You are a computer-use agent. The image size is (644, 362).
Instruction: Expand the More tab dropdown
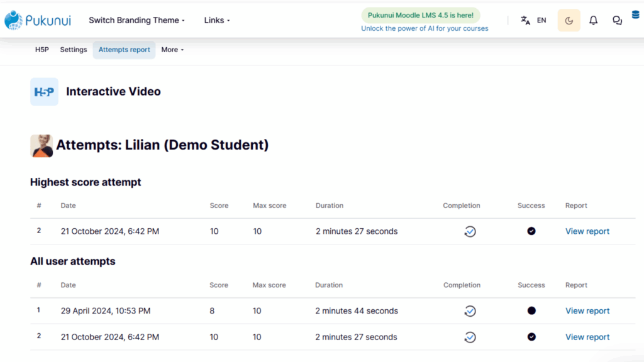172,50
